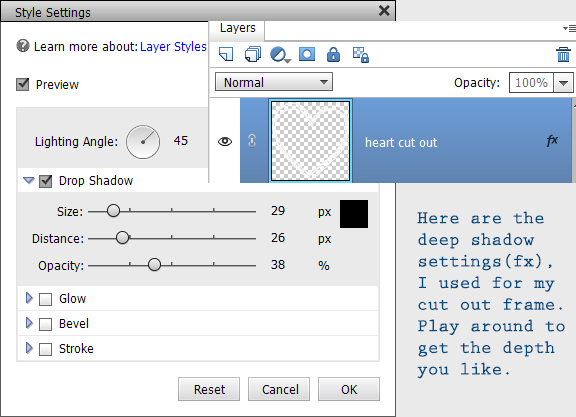576x417 pixels.
Task: Collapse the Drop Shadow section
Action: [29, 180]
